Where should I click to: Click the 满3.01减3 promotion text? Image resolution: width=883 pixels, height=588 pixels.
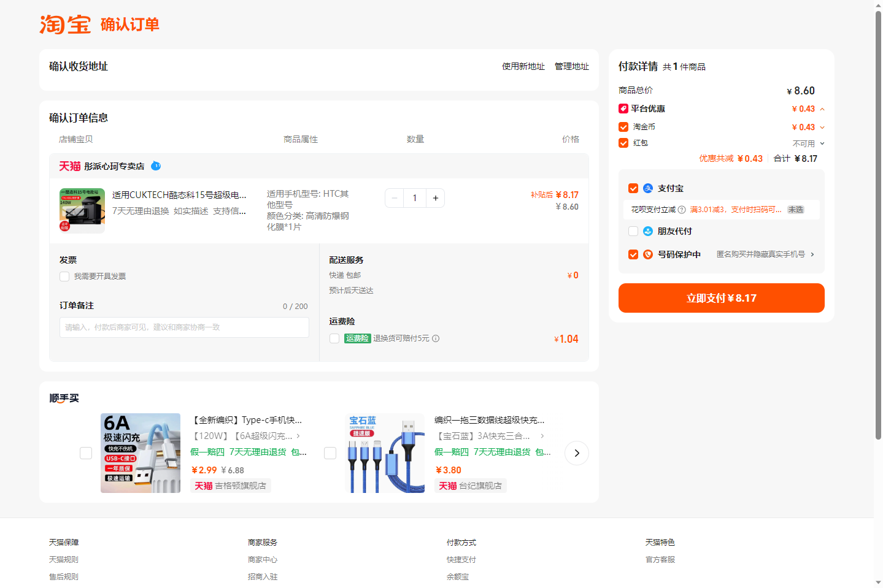pyautogui.click(x=736, y=210)
